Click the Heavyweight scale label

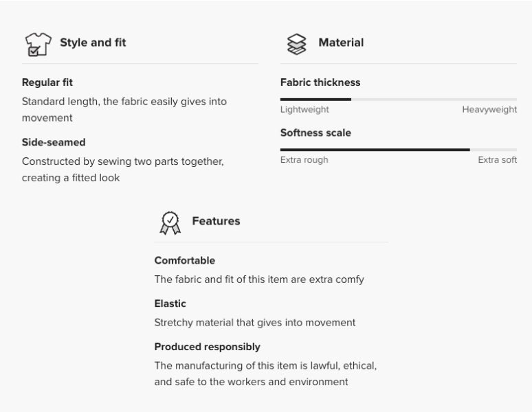[x=489, y=110]
